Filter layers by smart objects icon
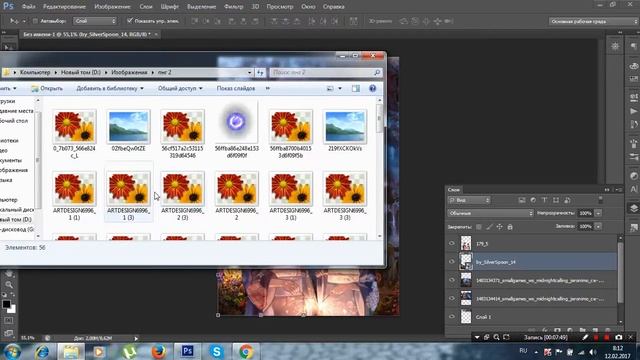 tap(567, 200)
